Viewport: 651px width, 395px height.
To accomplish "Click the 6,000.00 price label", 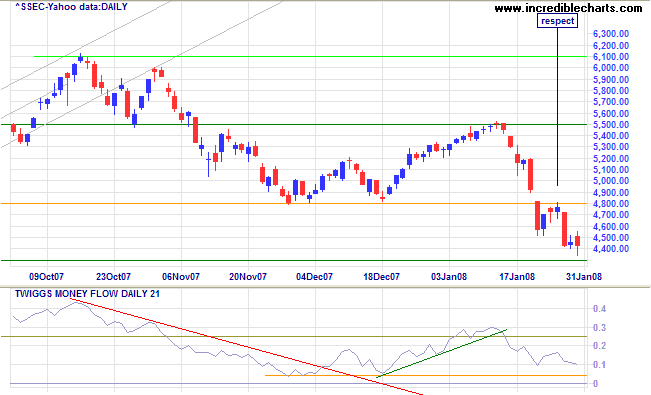I will click(x=611, y=68).
